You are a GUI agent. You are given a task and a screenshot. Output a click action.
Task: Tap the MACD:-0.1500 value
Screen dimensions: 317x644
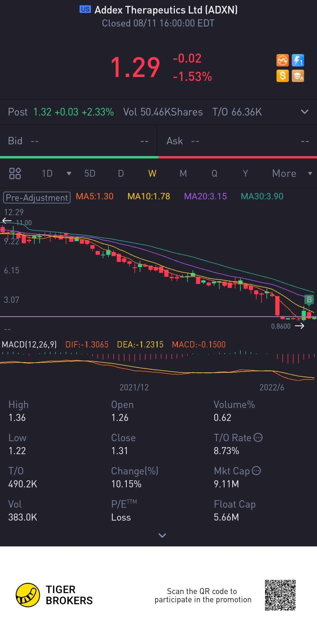point(199,344)
